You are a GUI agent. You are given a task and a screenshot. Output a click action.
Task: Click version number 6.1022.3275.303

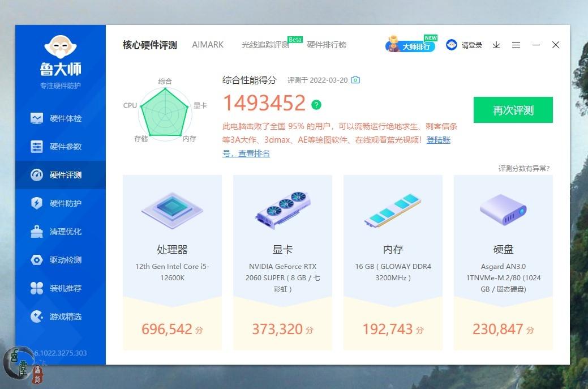[60, 353]
